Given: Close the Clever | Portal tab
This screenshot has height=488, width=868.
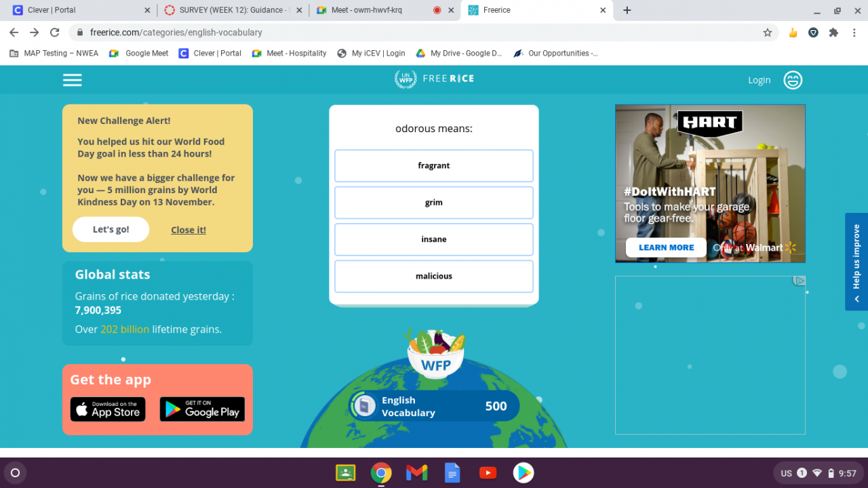Looking at the screenshot, I should click(148, 10).
